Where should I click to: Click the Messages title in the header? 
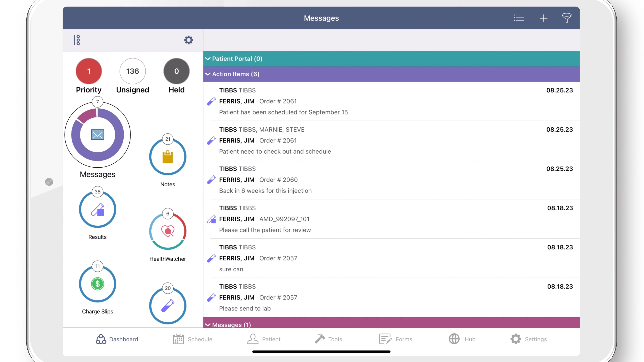(x=321, y=18)
